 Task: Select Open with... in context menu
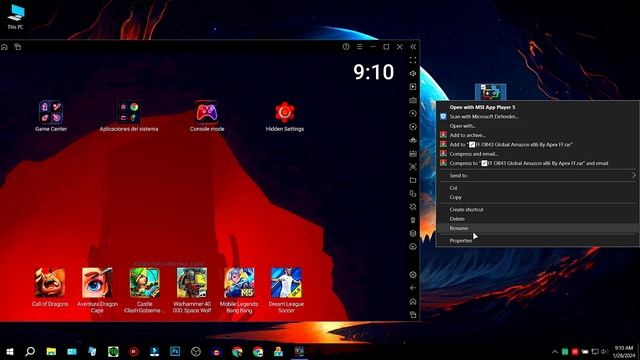[x=537, y=126]
